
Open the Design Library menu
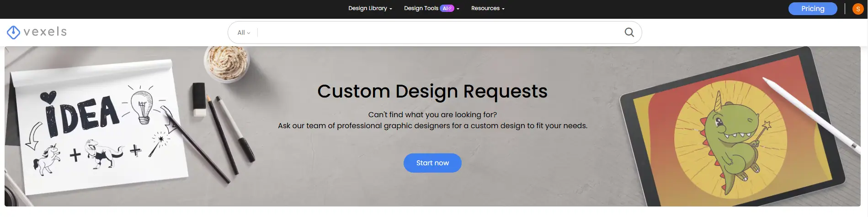367,8
